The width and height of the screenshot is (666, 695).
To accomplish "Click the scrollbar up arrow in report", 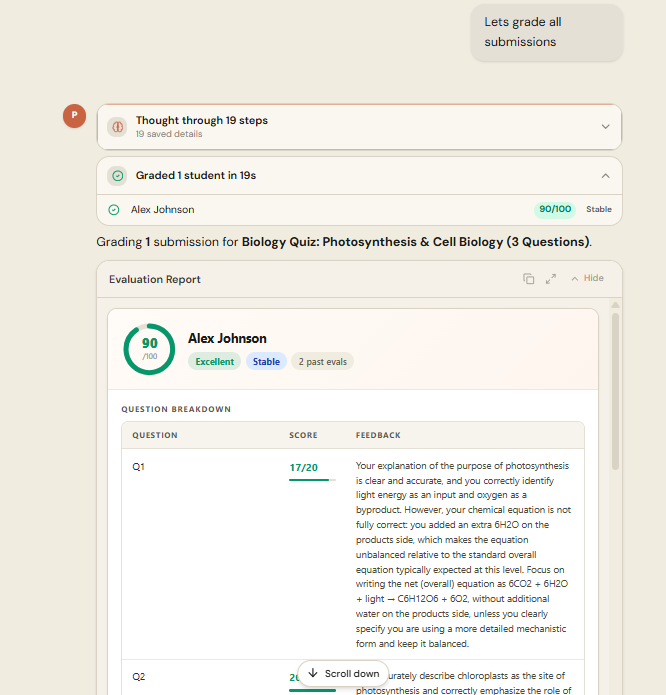I will pyautogui.click(x=615, y=305).
